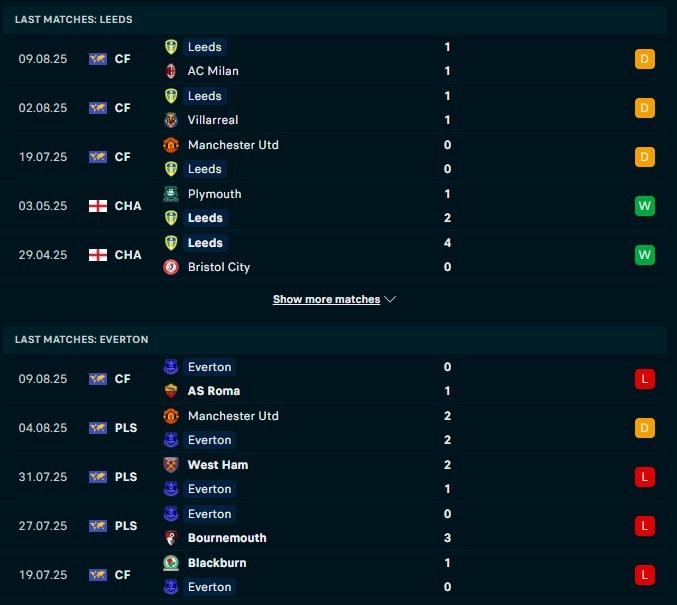Click the AS Roma crest icon
The image size is (677, 605).
coord(171,391)
